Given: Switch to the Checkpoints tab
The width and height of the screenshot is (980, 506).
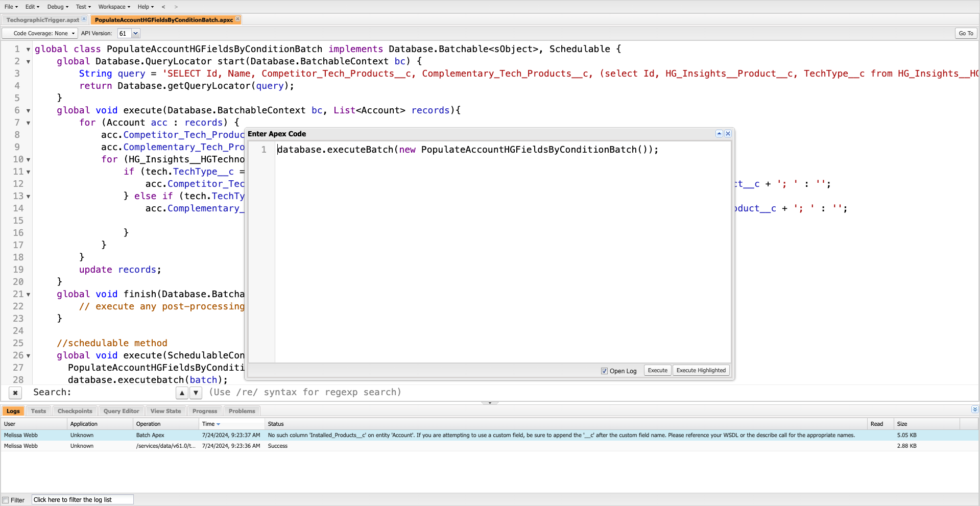Looking at the screenshot, I should click(x=75, y=411).
